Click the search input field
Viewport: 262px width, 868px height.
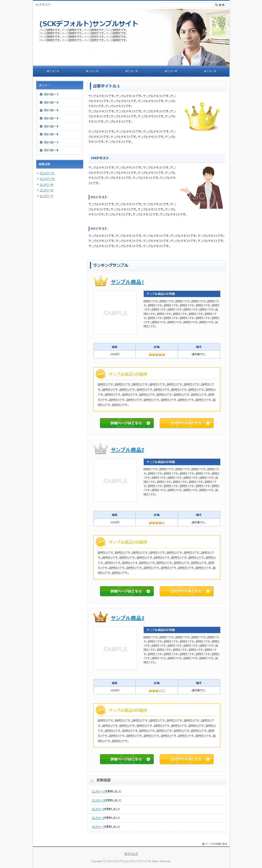187,5
